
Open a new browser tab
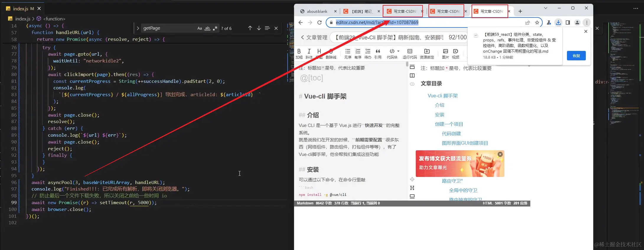click(520, 11)
